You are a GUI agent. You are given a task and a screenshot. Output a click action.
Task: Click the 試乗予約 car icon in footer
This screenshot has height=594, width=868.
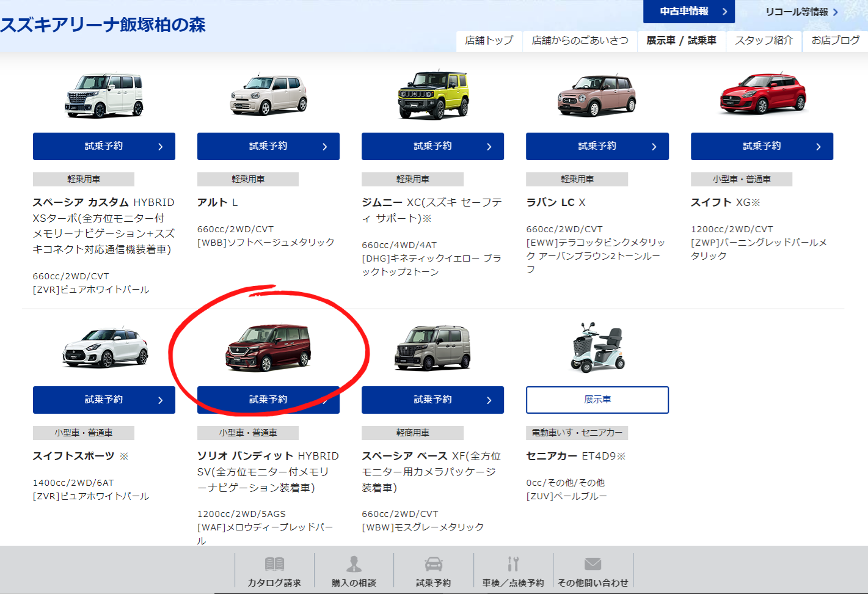pos(434,564)
